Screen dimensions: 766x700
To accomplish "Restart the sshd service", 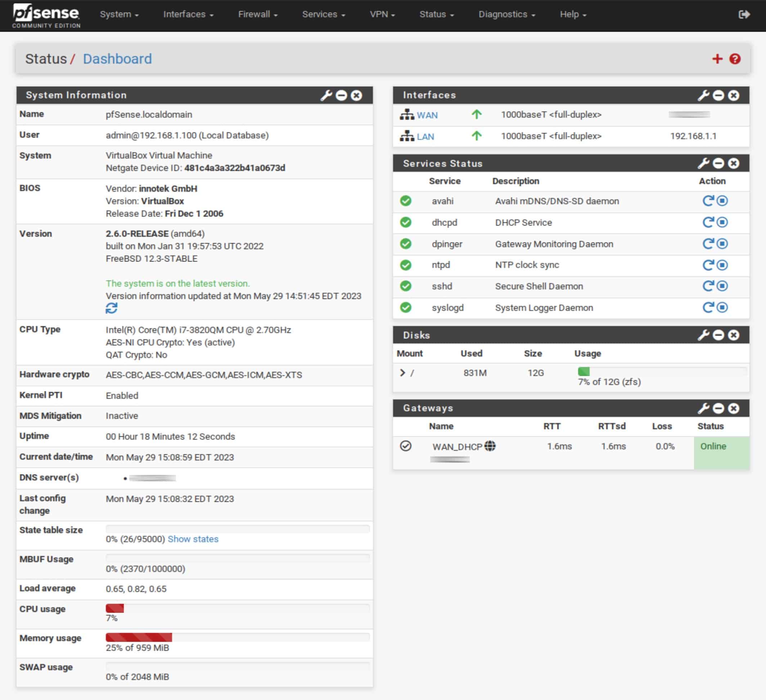I will [x=708, y=286].
